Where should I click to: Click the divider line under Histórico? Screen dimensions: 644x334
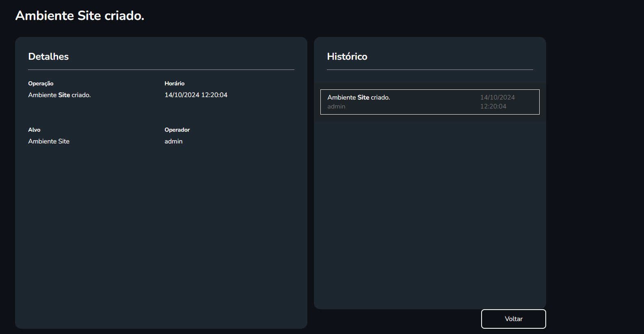click(x=430, y=70)
